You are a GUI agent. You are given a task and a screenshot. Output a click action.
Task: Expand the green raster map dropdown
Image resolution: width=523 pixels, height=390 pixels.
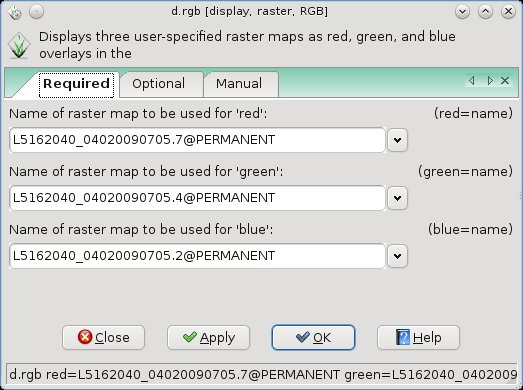pos(397,198)
